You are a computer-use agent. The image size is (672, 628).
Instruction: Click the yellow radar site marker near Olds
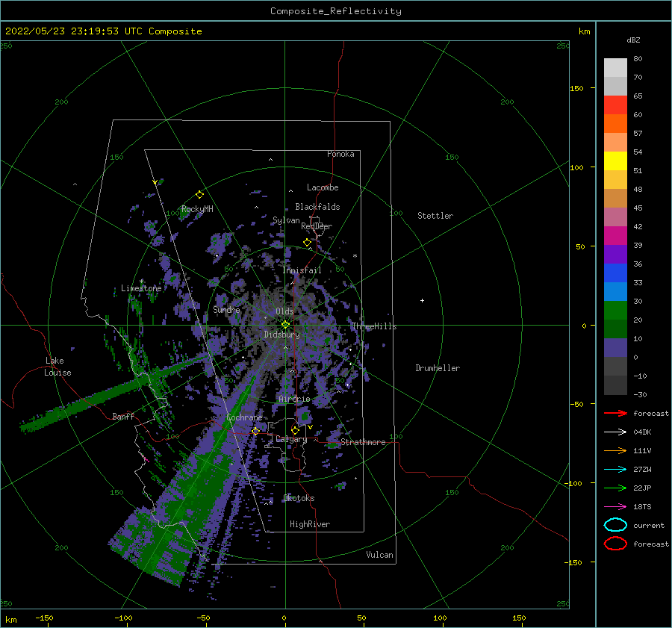click(285, 325)
